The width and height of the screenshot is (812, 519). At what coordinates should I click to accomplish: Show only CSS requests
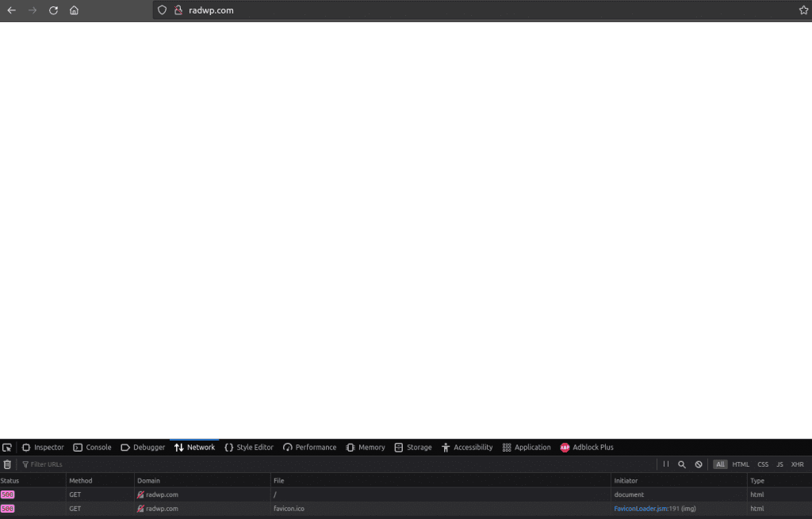(762, 464)
